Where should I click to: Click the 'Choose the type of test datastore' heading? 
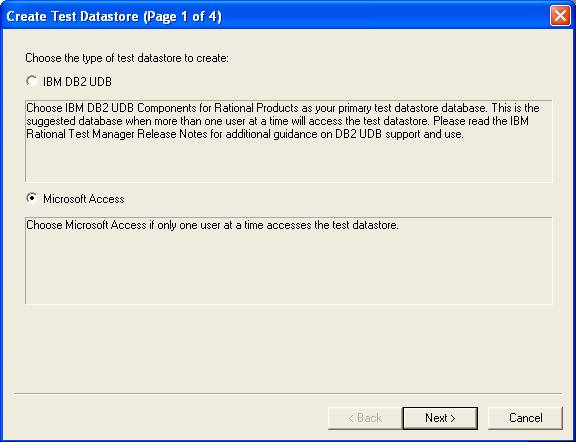(127, 58)
